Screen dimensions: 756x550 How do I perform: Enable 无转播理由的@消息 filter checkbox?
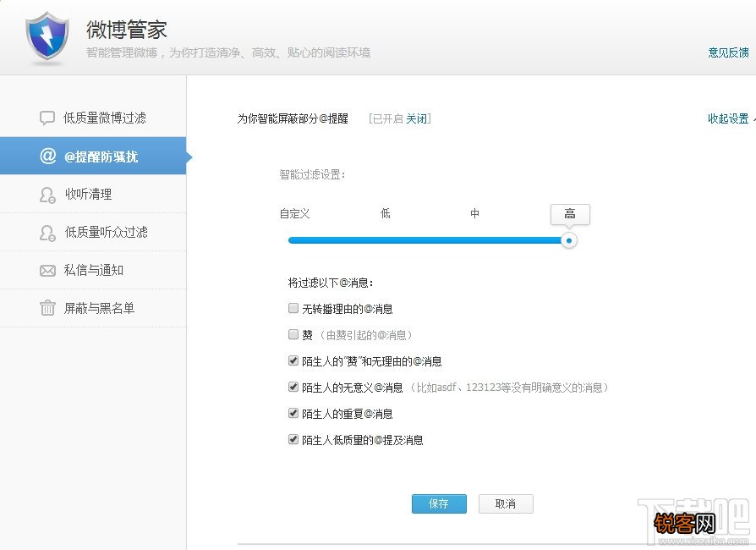coord(293,308)
